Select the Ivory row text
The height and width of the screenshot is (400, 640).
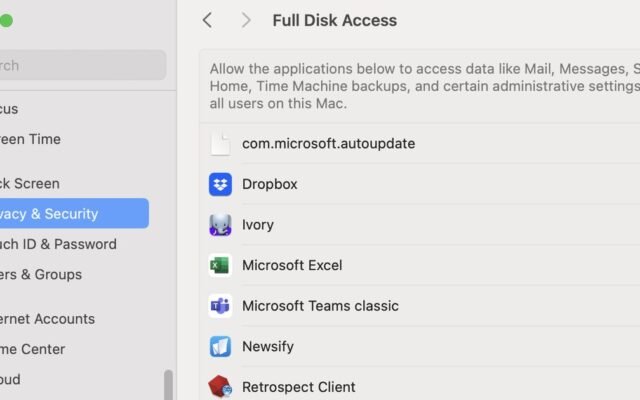(258, 224)
